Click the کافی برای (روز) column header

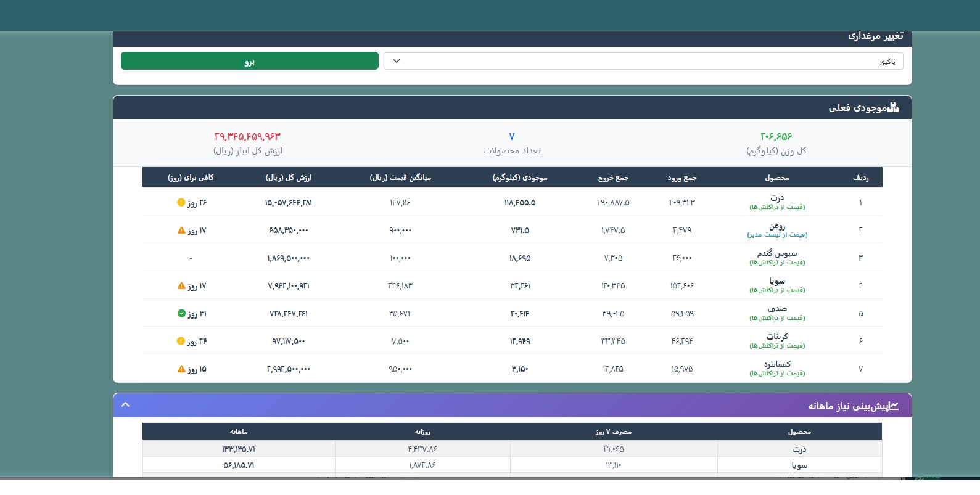pyautogui.click(x=191, y=178)
